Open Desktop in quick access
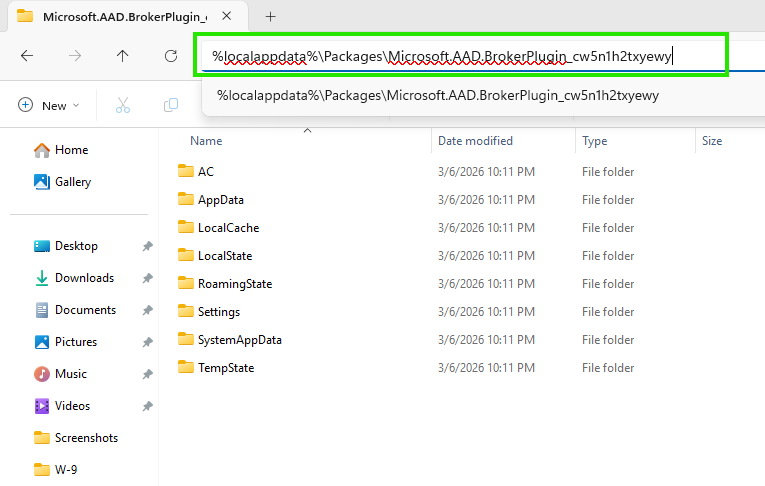The height and width of the screenshot is (486, 765). click(x=66, y=246)
